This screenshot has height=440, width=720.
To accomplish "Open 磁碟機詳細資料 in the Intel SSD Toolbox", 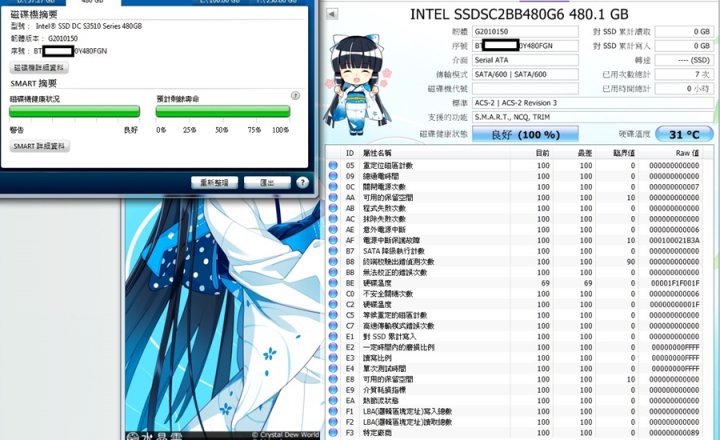I will pyautogui.click(x=39, y=68).
